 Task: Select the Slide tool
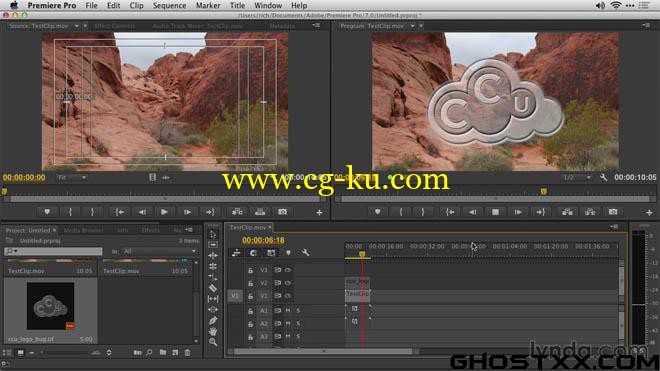(213, 310)
